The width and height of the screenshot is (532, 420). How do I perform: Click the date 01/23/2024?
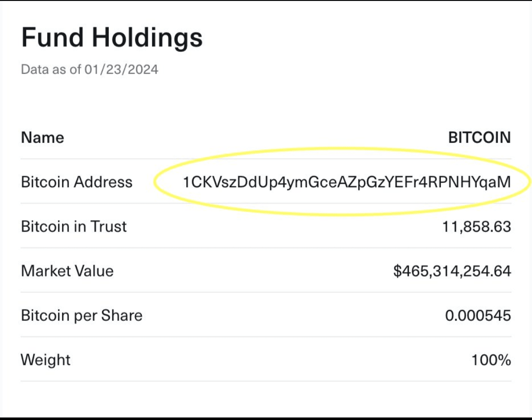122,70
